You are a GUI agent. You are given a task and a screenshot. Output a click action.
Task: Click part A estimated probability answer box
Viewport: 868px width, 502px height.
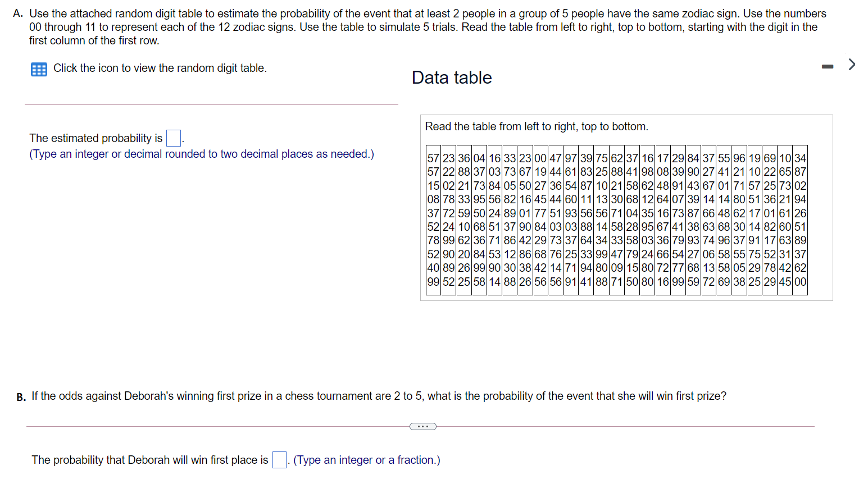click(172, 138)
